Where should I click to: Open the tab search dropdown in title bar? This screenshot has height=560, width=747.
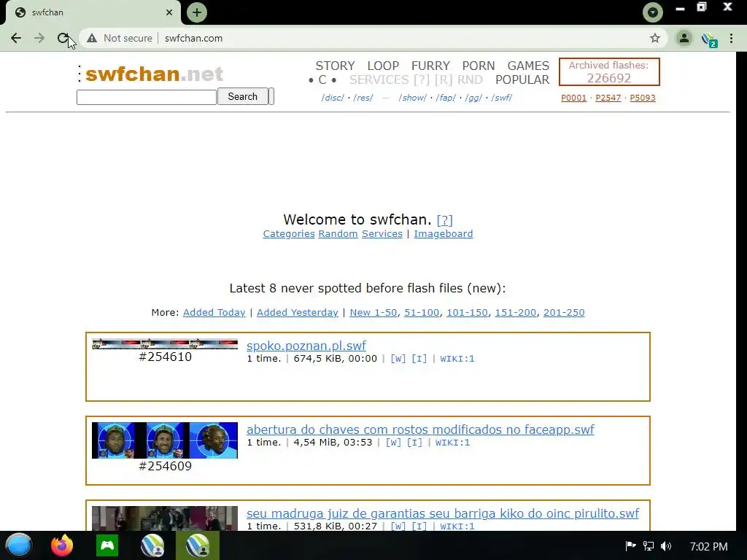pyautogui.click(x=652, y=12)
